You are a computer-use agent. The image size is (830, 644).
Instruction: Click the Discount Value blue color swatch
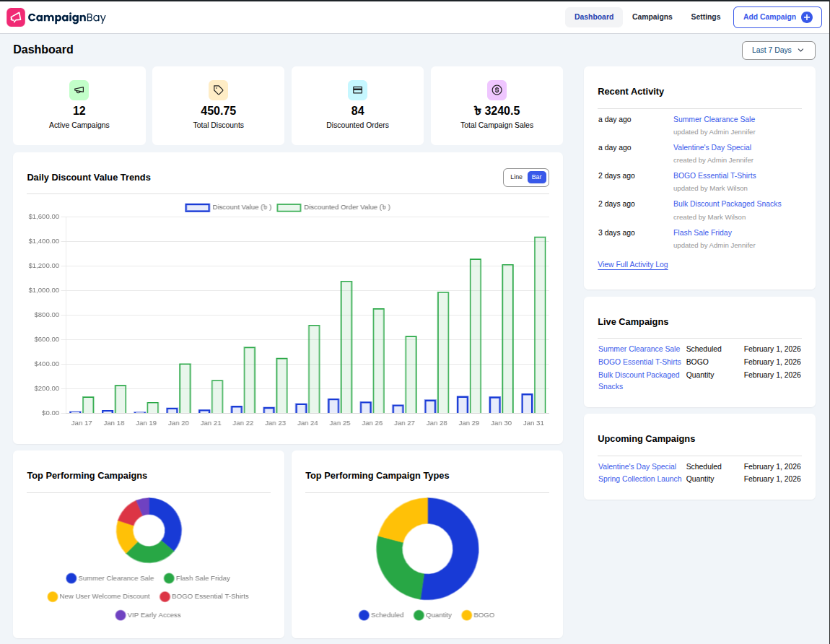pyautogui.click(x=197, y=207)
